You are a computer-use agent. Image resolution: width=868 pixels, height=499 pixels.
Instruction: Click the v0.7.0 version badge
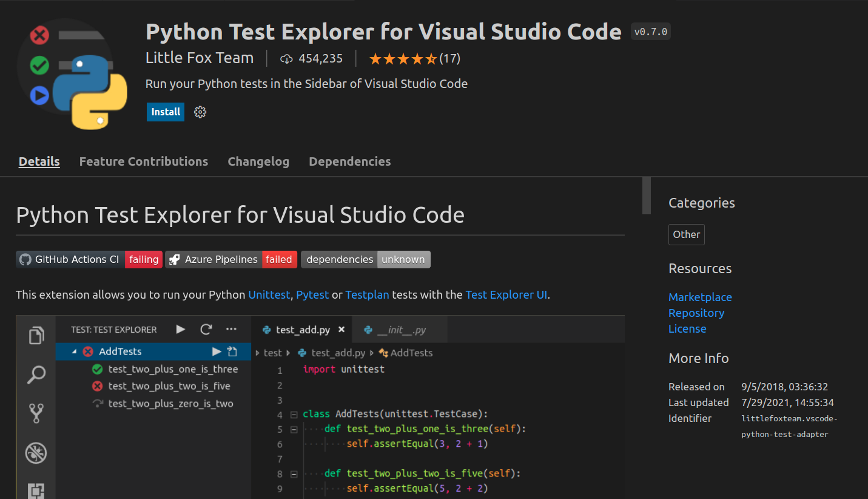[x=650, y=32]
